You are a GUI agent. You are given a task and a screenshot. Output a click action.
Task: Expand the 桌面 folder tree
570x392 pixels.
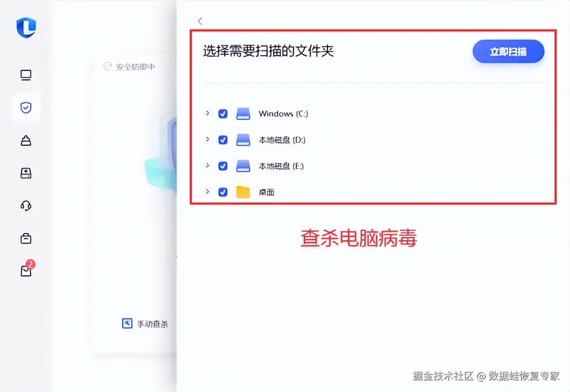208,191
